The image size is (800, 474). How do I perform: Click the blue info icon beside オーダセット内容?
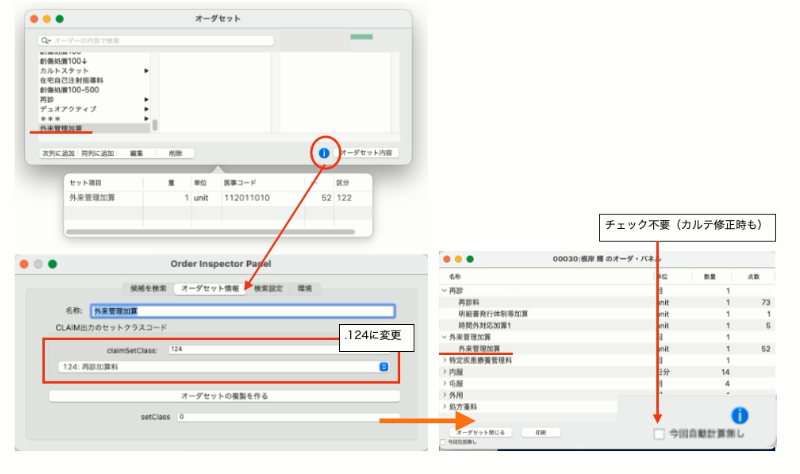pos(324,153)
